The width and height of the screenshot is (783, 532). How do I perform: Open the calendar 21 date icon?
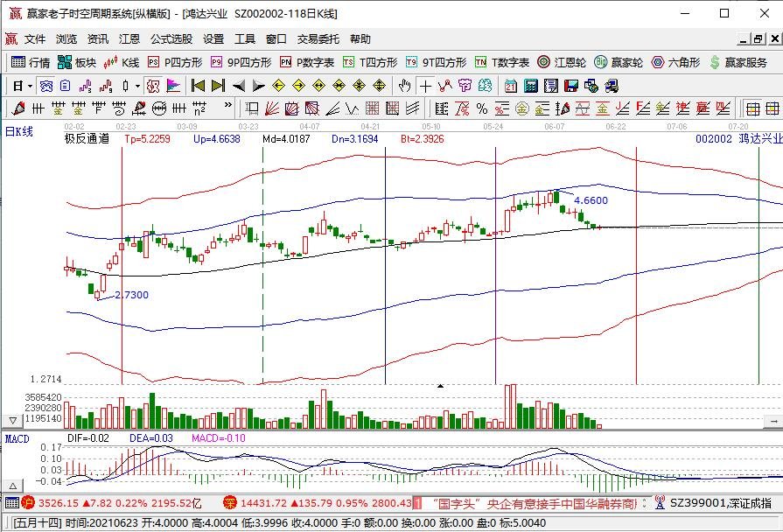pyautogui.click(x=510, y=87)
